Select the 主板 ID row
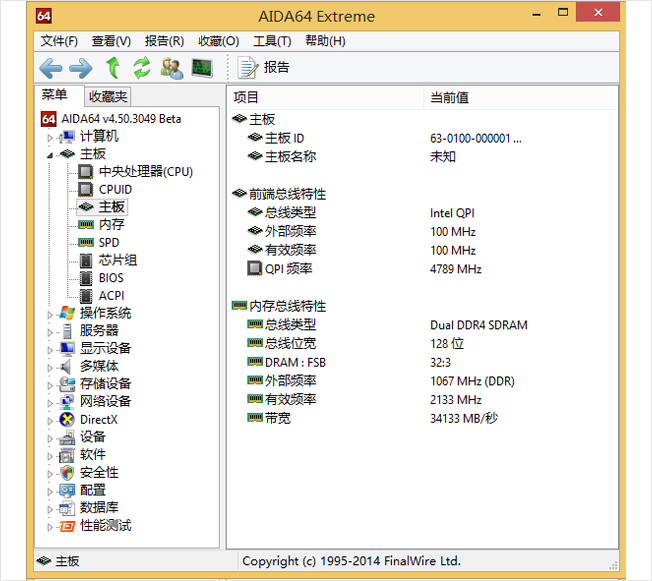The image size is (652, 581). pyautogui.click(x=422, y=138)
